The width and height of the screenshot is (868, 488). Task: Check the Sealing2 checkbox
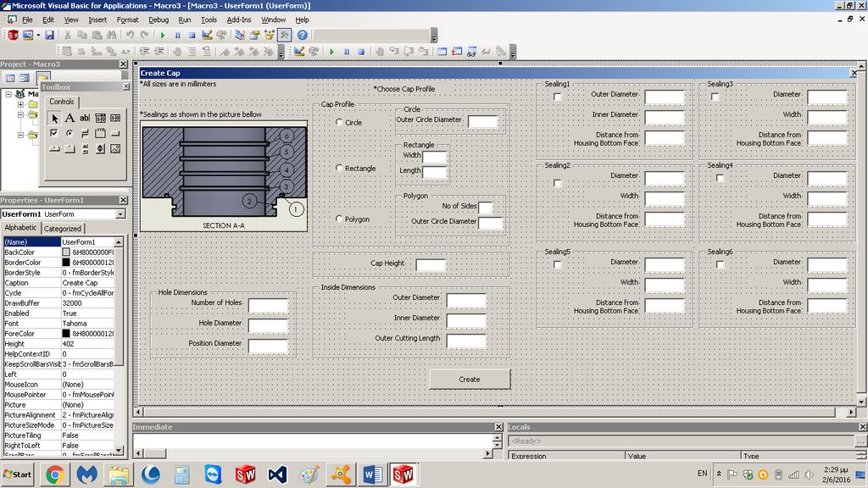coord(558,183)
